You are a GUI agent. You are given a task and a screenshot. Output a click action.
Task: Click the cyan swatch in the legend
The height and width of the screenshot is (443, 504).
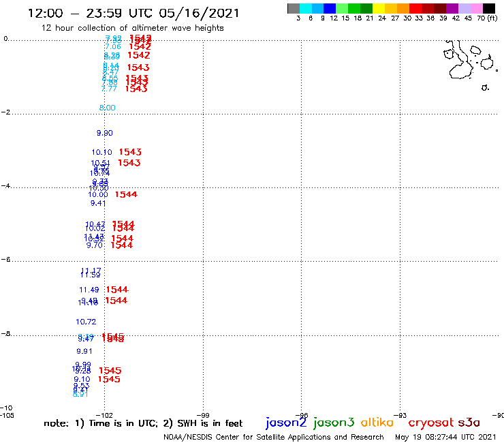306,8
